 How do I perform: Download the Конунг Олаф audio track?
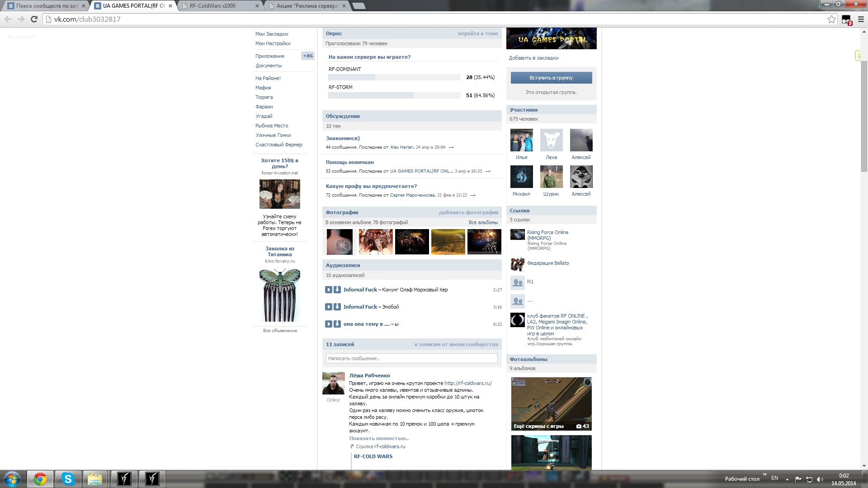click(337, 290)
